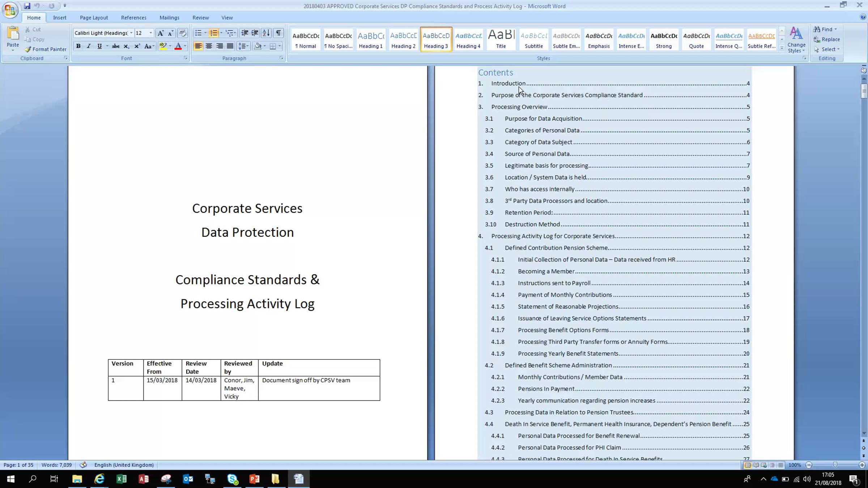Open the Page Layout ribbon tab
The width and height of the screenshot is (868, 488).
94,17
